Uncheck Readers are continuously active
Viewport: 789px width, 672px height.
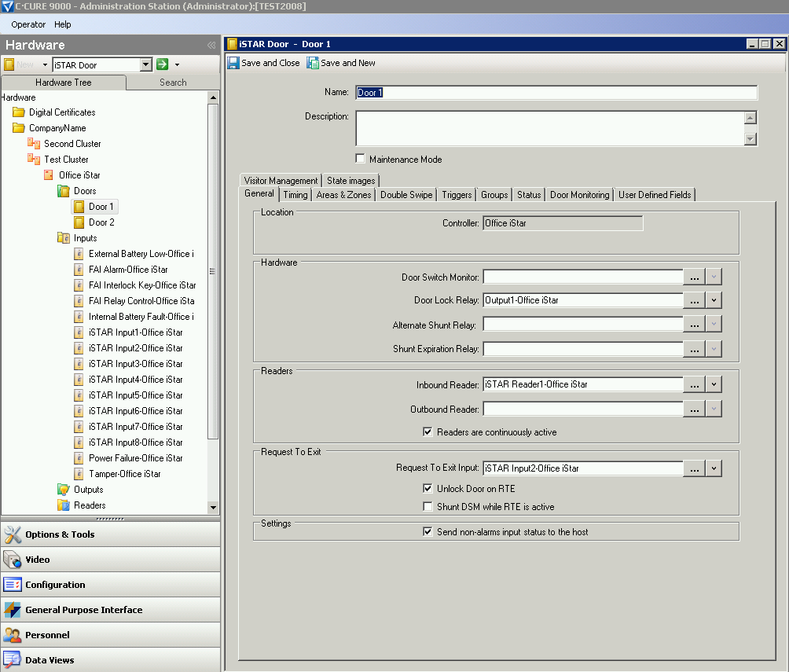tap(428, 431)
